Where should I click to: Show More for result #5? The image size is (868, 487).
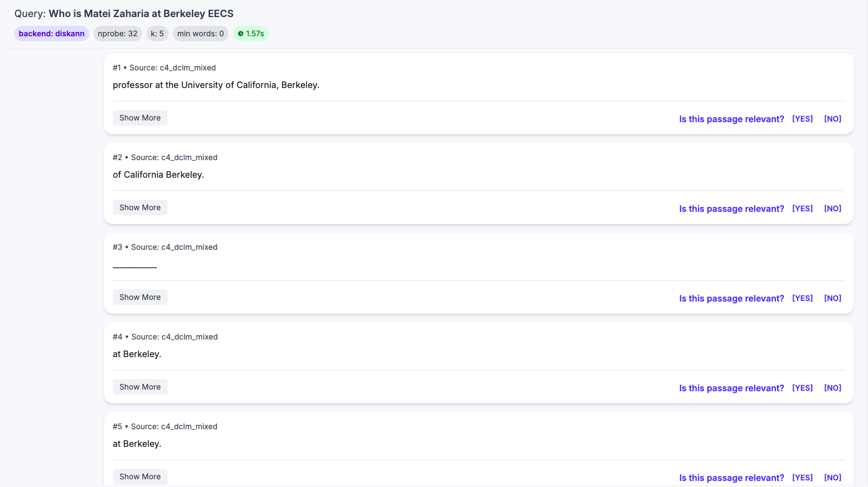[140, 477]
